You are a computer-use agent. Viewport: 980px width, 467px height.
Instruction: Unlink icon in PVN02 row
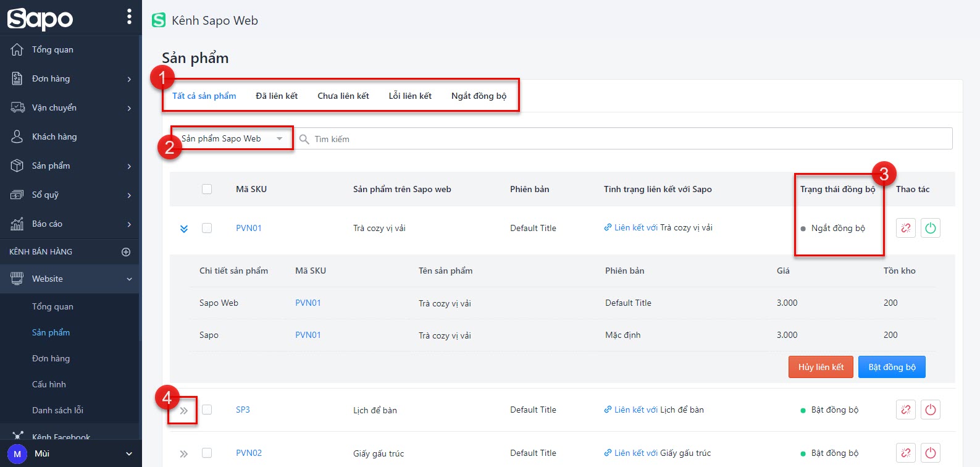pos(906,453)
